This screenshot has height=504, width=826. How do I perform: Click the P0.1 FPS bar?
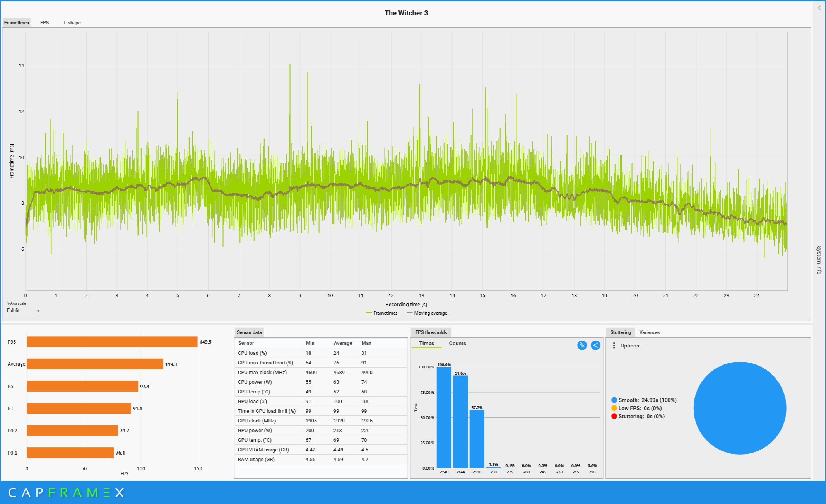[70, 453]
